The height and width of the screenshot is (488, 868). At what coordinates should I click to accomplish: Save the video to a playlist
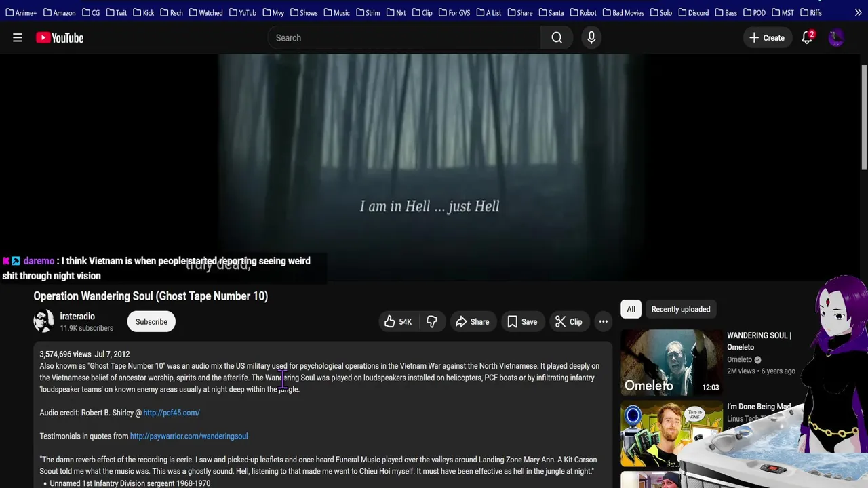[522, 322]
